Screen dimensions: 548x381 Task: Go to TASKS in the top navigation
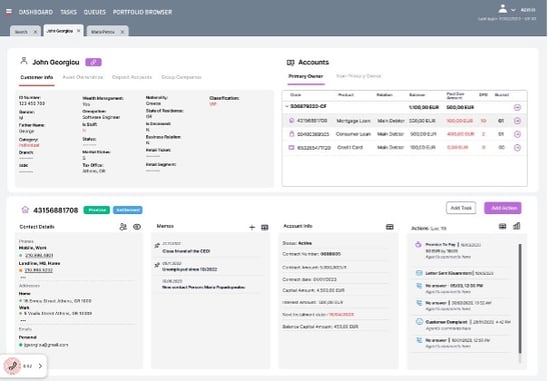(x=68, y=12)
